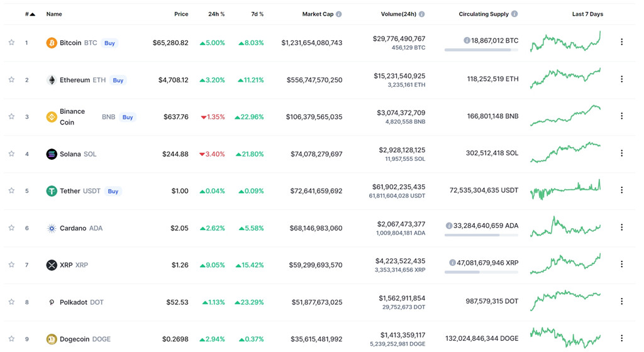The width and height of the screenshot is (644, 352).
Task: Open Circulating Supply header info icon
Action: 514,14
